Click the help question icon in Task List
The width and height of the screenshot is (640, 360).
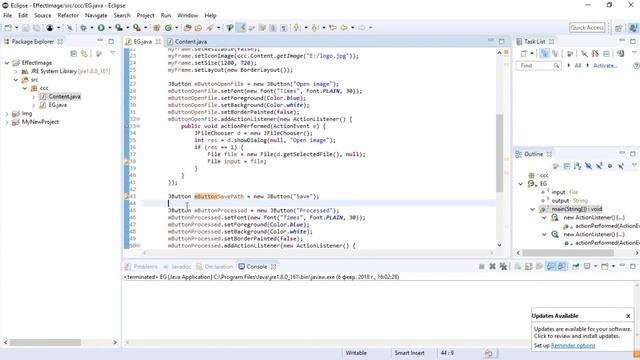coord(636,66)
